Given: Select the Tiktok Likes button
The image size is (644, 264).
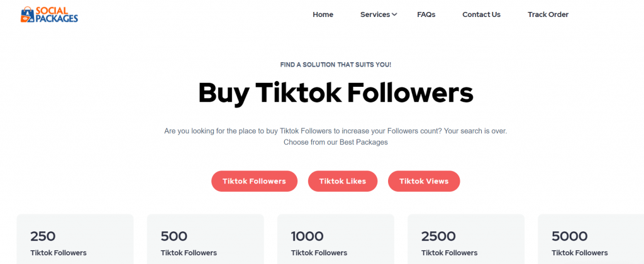Looking at the screenshot, I should click(343, 181).
